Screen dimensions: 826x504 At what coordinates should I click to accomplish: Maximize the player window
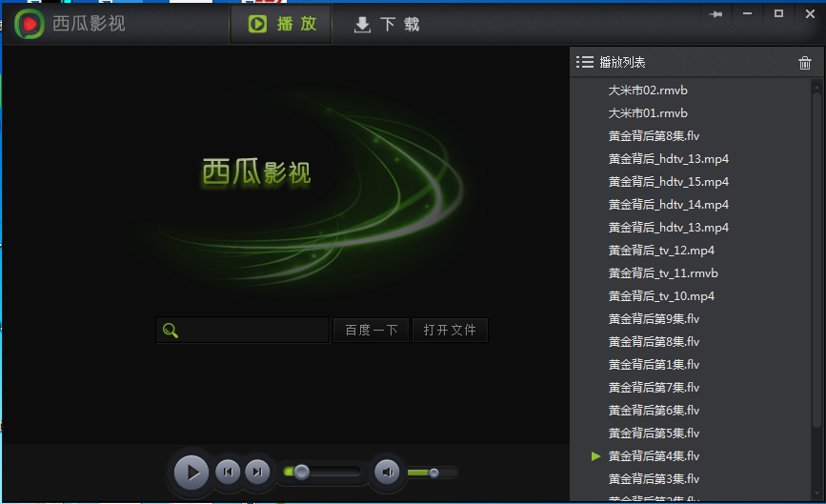pyautogui.click(x=778, y=13)
